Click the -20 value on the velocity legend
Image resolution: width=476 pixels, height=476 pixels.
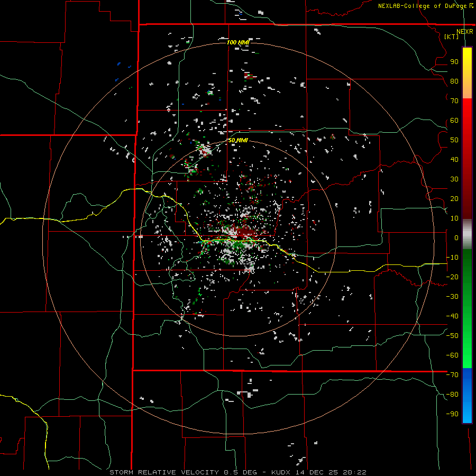[452, 277]
